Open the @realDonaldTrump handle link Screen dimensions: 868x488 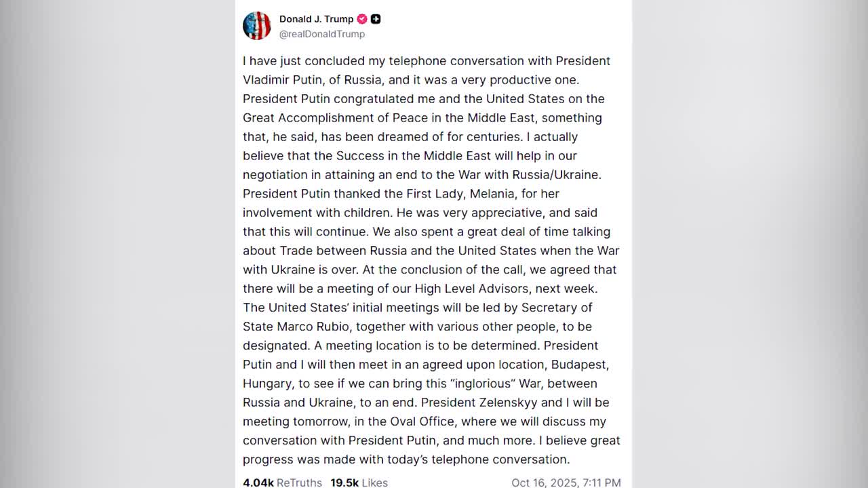[322, 34]
